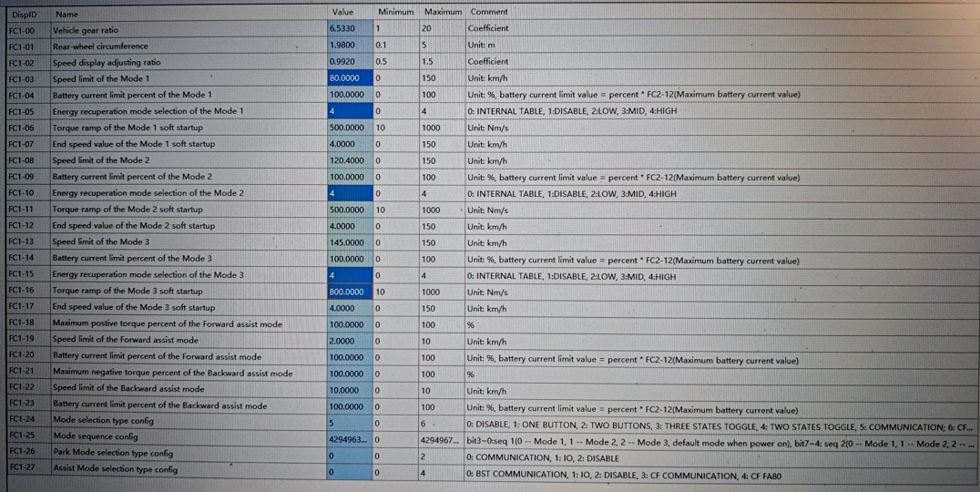Select Mode 2 speed limit value 120.4000
This screenshot has width=980, height=492.
click(x=350, y=160)
